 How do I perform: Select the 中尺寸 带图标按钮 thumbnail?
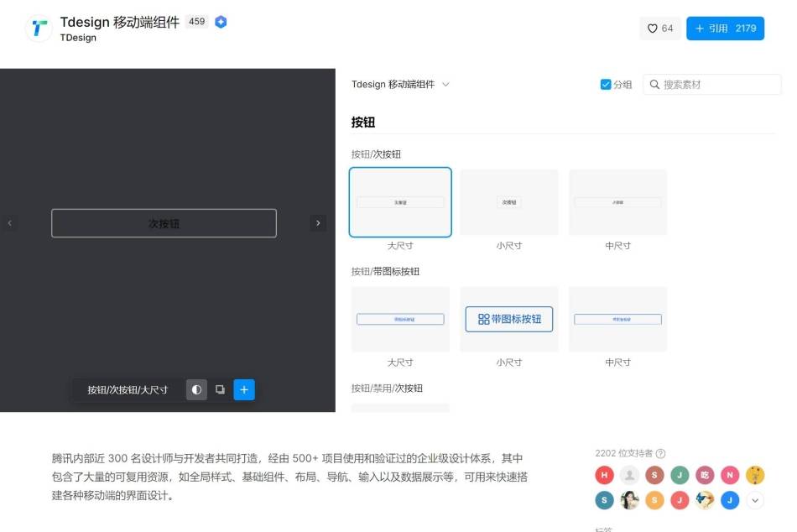[x=617, y=319]
